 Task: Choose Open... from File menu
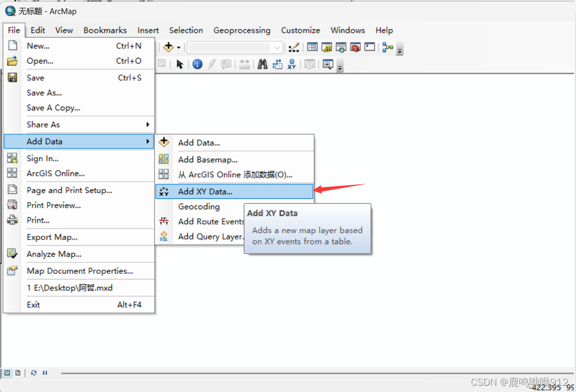click(79, 61)
